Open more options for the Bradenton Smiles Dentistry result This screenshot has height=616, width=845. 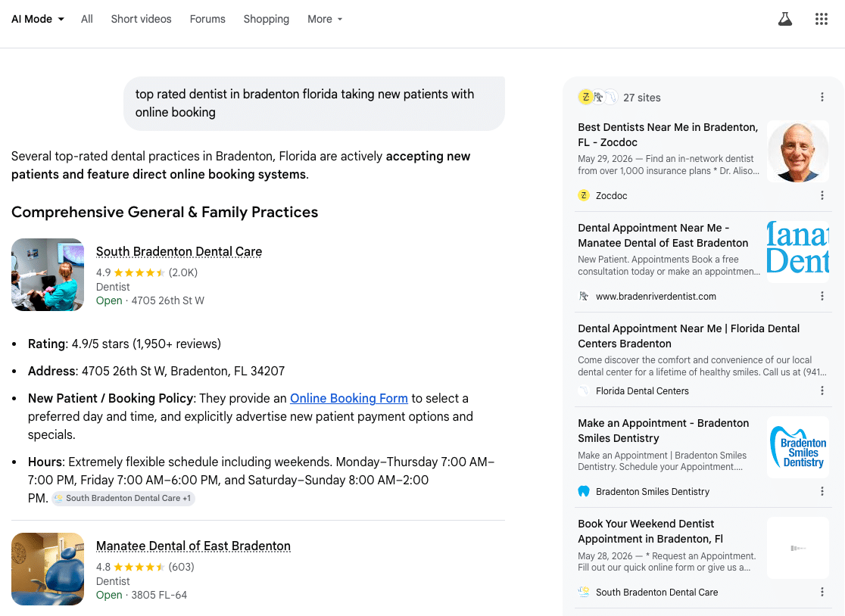(x=822, y=492)
